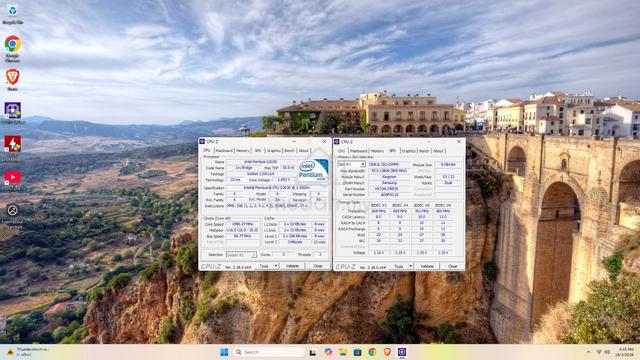Click Validate button in right CPU-Z window
Screen dimensions: 640x360
[x=427, y=267]
